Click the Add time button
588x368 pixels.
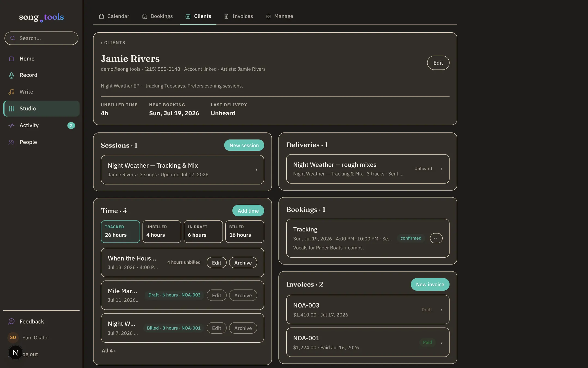[248, 211]
